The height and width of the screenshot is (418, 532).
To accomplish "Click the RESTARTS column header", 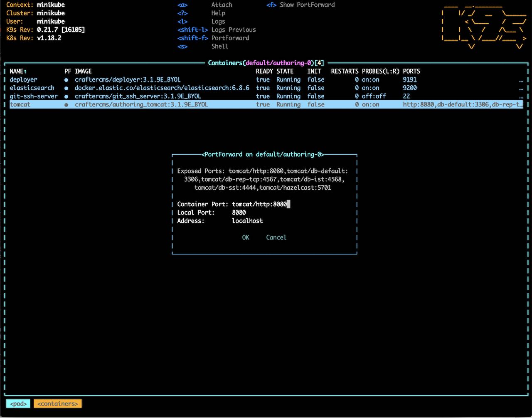I will pos(345,71).
